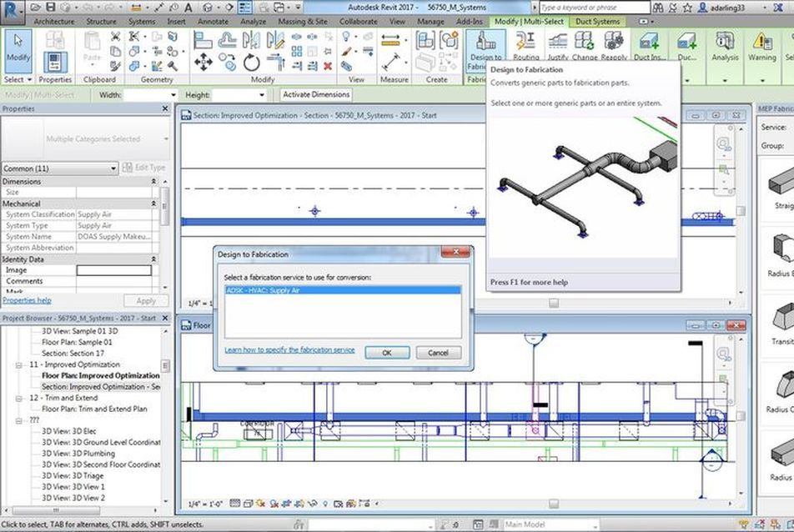794x532 pixels.
Task: Select the Offset tool in Modify panel
Action: pos(228,41)
